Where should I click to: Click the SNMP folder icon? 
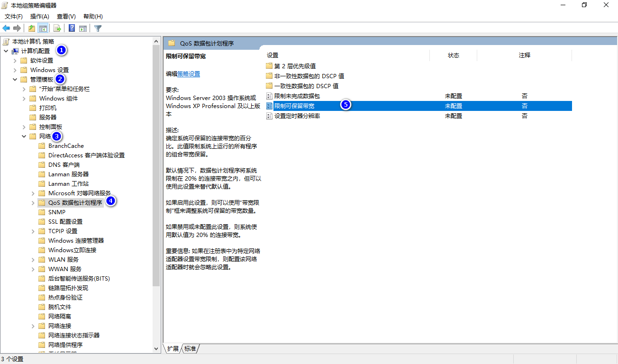[42, 212]
